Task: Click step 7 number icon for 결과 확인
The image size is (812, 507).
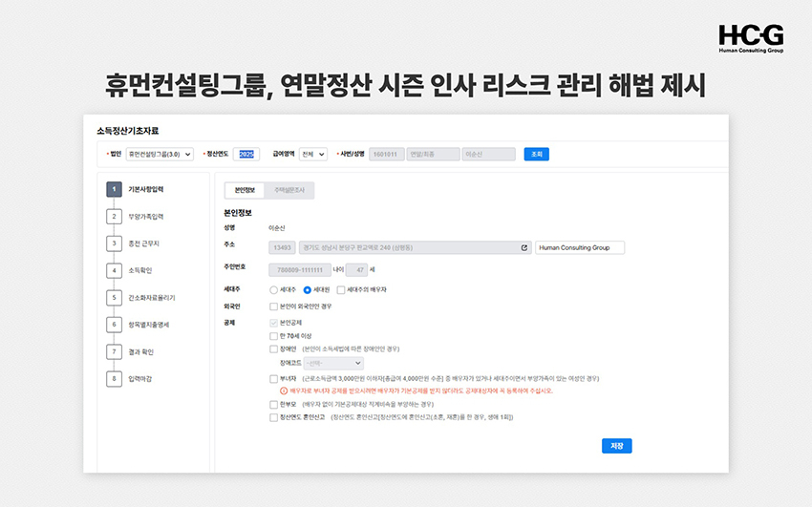Action: [x=114, y=351]
